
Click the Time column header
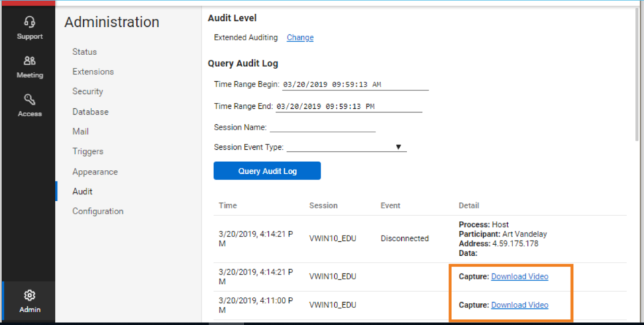click(227, 205)
